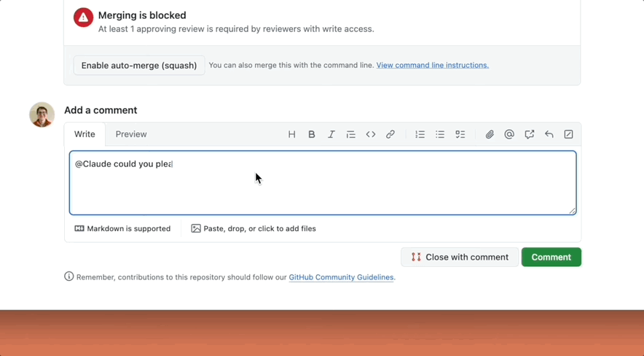The image size is (644, 356).
Task: Insert code formatting icon
Action: (x=371, y=134)
